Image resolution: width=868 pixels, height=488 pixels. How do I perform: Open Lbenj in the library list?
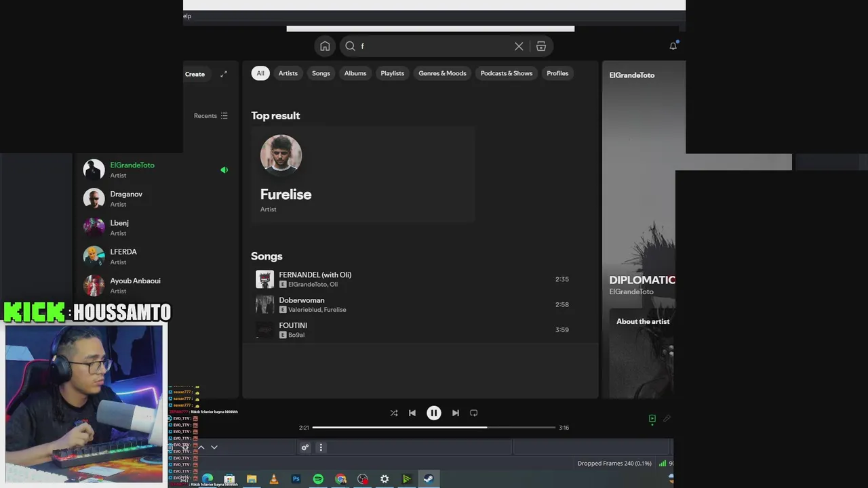(155, 227)
